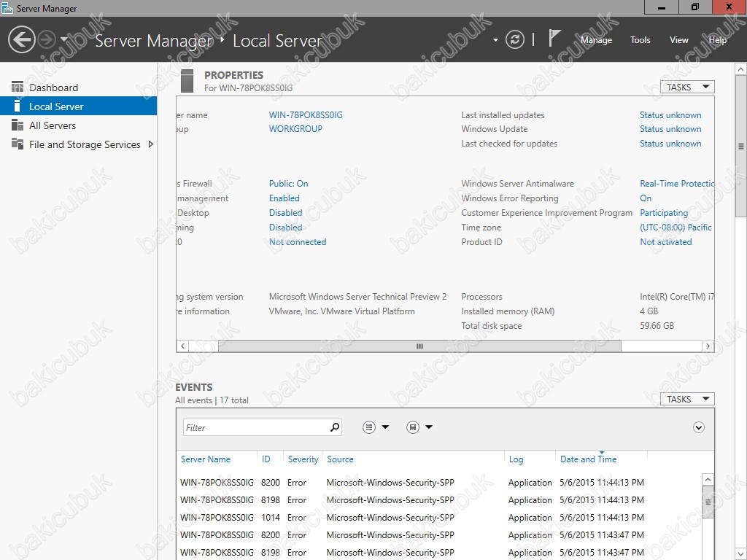Sort events by Log column
The image size is (747, 560).
[x=516, y=459]
